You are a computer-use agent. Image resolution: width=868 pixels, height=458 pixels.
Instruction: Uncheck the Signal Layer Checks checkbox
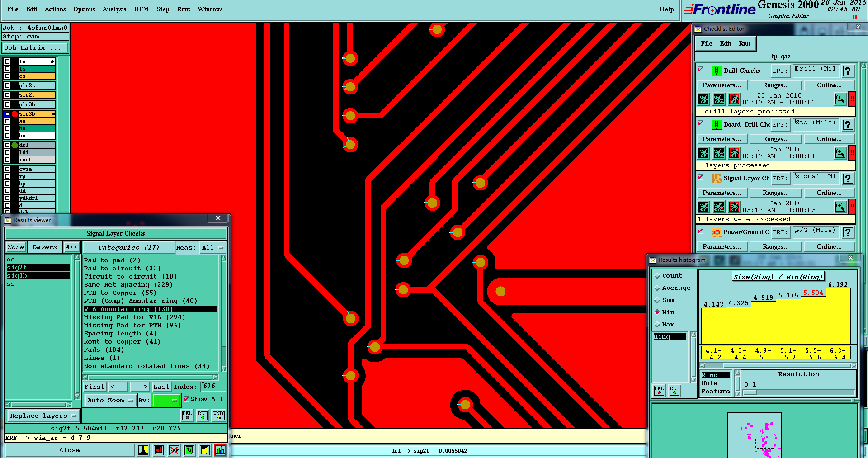click(x=701, y=177)
